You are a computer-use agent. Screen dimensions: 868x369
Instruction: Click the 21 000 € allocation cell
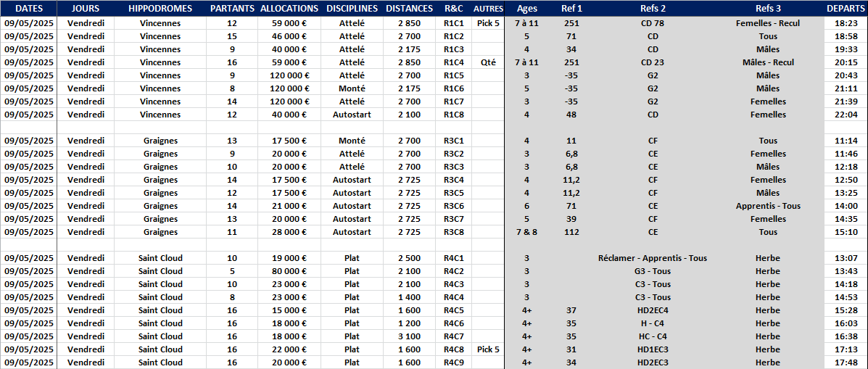click(x=289, y=206)
